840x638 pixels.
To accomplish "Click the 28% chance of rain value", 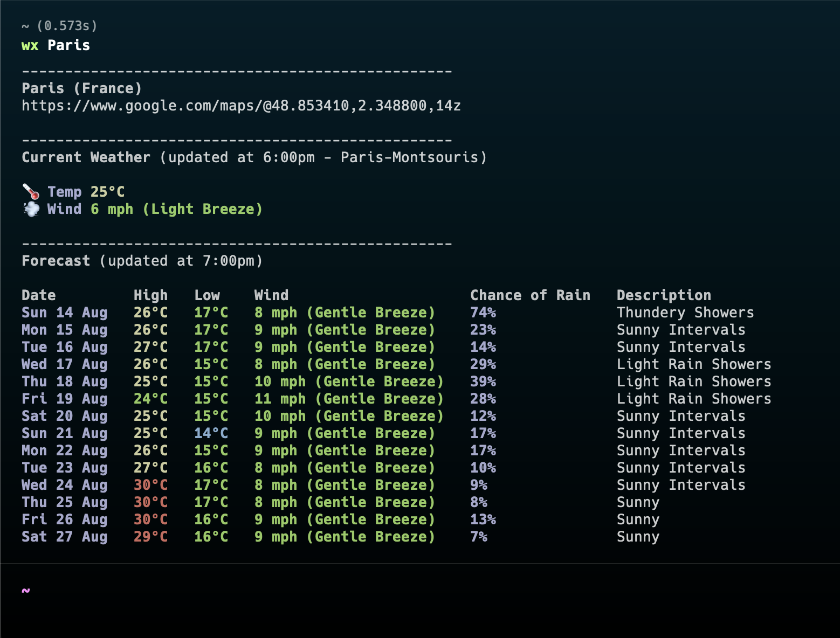I will 483,399.
